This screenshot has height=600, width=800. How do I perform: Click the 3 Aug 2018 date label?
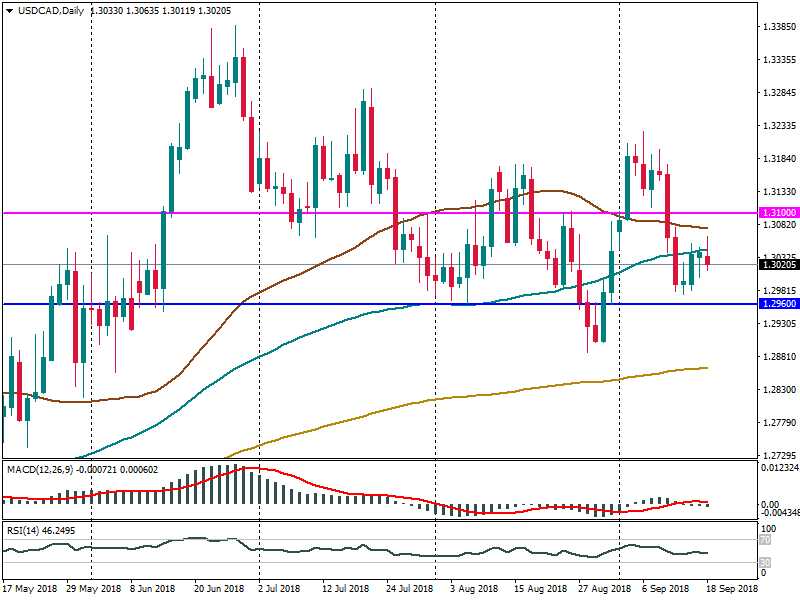[x=475, y=590]
